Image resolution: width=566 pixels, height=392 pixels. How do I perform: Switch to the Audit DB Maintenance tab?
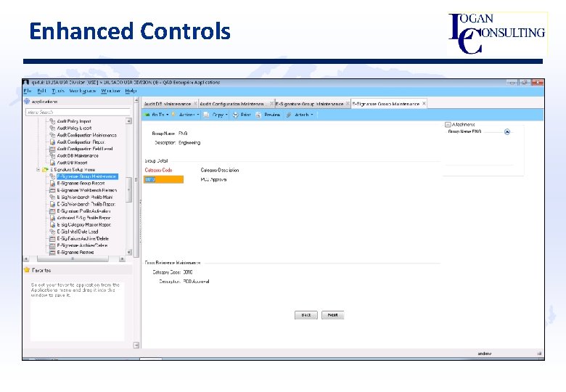click(168, 104)
